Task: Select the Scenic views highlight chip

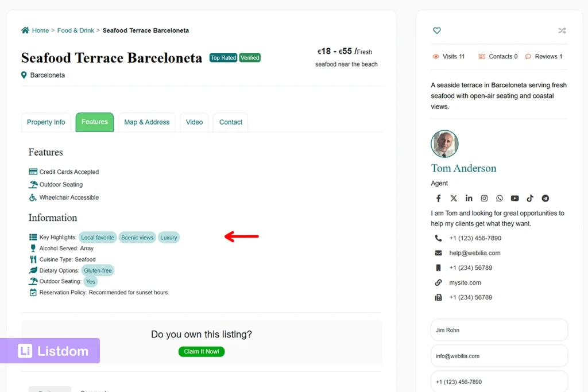Action: point(137,237)
